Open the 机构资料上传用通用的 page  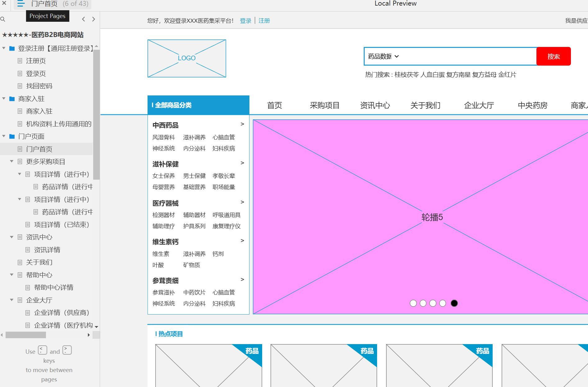(x=59, y=124)
